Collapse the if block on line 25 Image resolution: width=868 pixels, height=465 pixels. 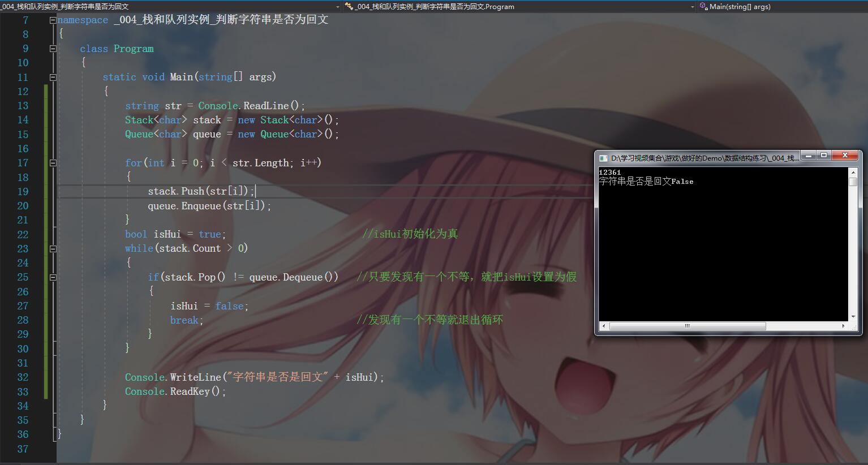(x=53, y=277)
